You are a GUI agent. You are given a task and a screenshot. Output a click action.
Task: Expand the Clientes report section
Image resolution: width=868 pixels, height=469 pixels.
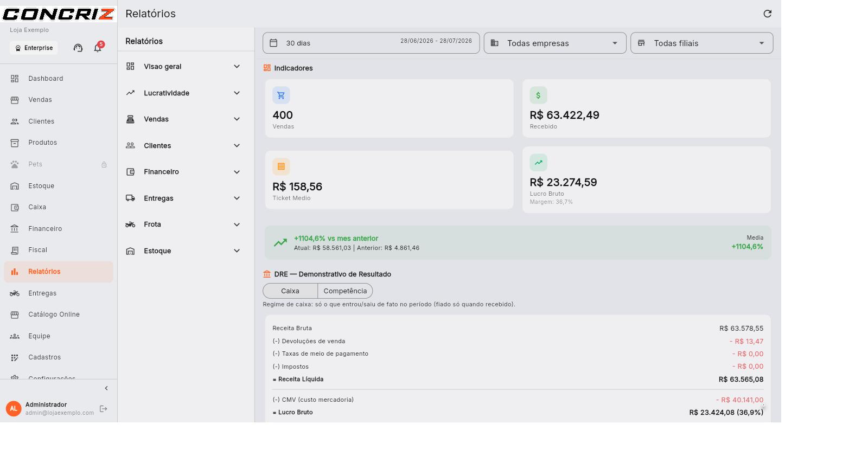pos(186,146)
